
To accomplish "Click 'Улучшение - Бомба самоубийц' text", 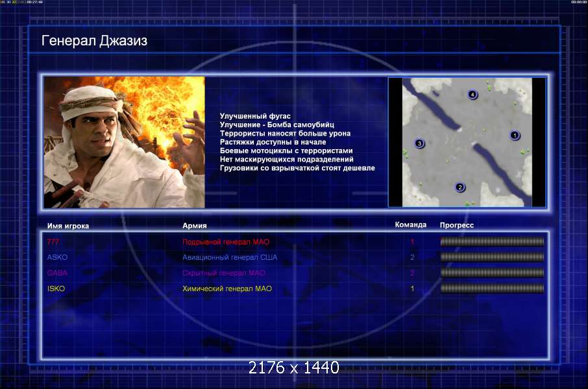I will tap(276, 124).
